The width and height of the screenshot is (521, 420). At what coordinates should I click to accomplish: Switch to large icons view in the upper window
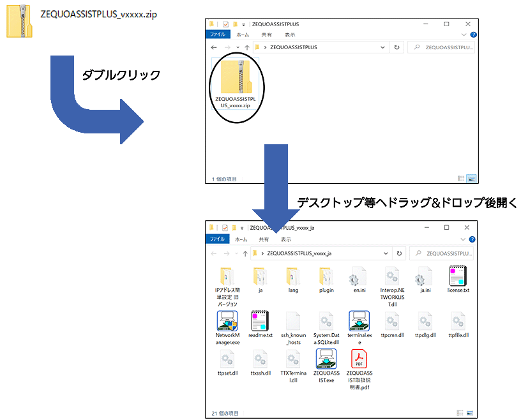coord(471,179)
